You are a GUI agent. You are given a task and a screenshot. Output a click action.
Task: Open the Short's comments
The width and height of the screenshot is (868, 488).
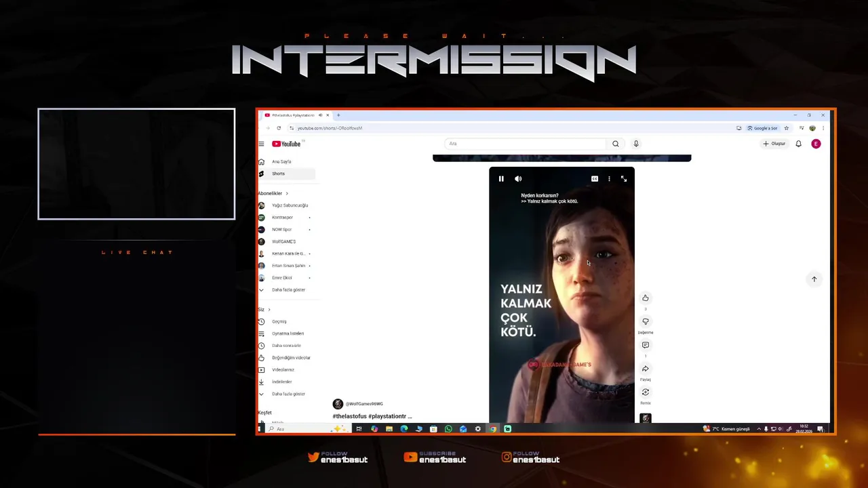point(646,346)
